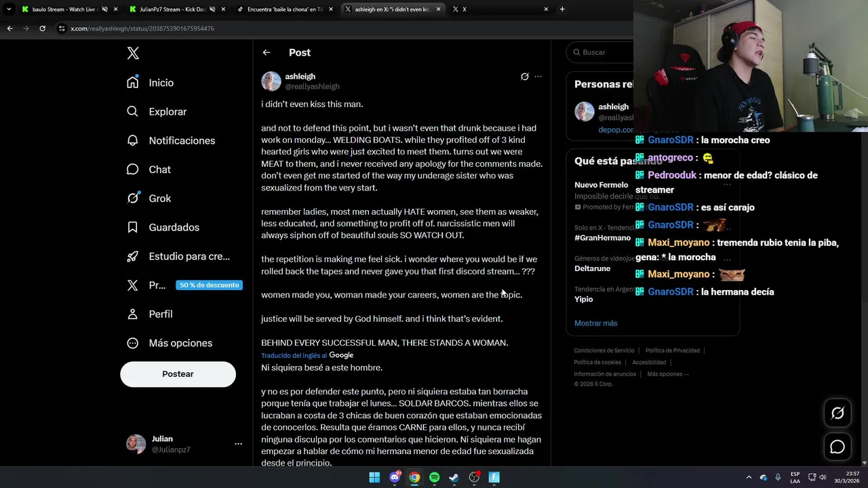Open Chrome from taskbar
The image size is (868, 488).
pos(414,477)
